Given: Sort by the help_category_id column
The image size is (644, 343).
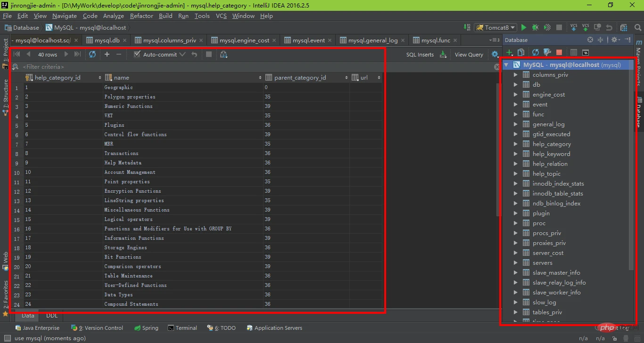Looking at the screenshot, I should (x=63, y=77).
